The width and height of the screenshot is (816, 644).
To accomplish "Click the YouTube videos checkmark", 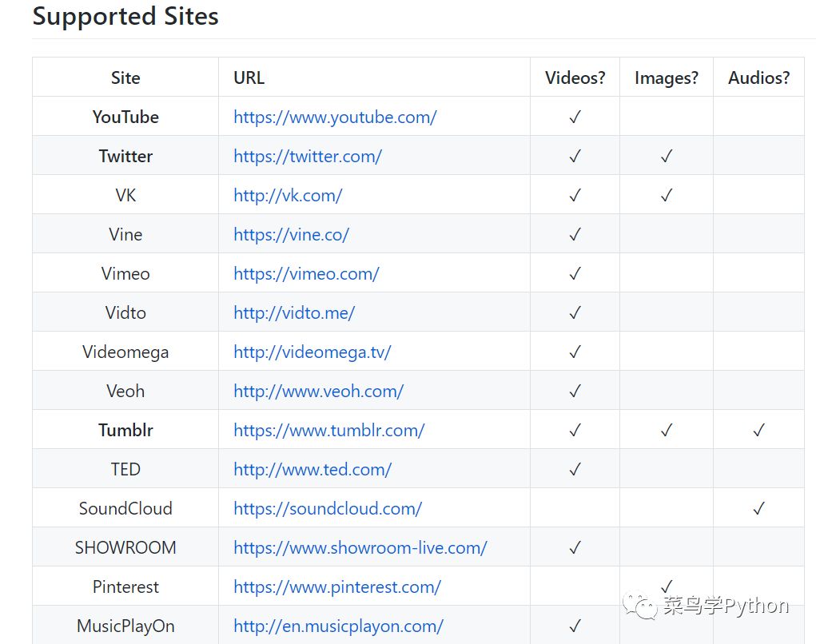I will [575, 117].
